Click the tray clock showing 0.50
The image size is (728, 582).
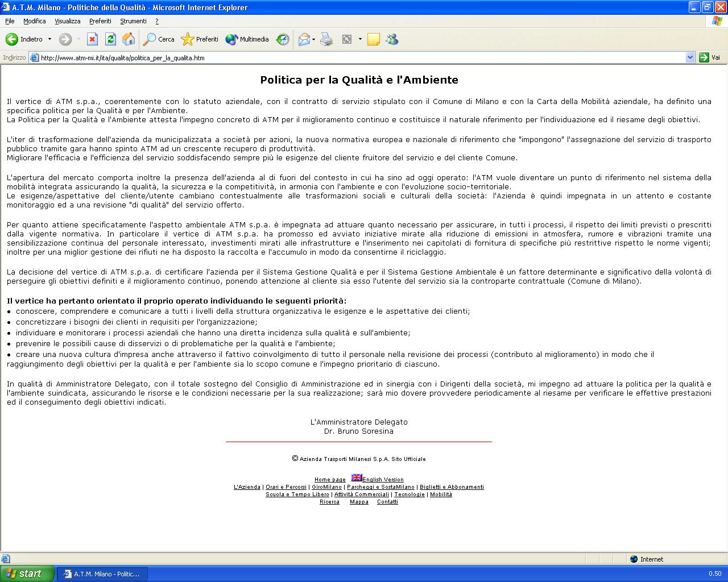pos(715,574)
